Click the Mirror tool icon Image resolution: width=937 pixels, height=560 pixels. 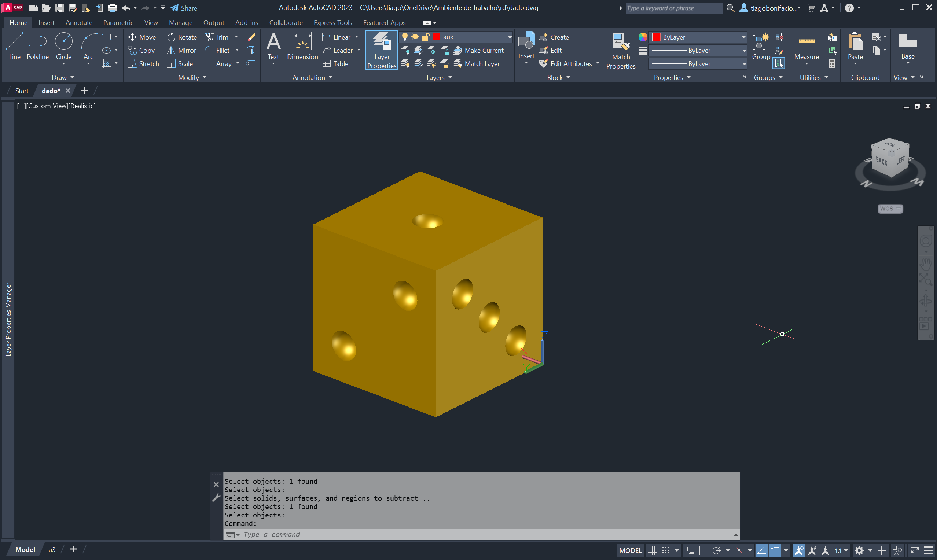click(171, 50)
